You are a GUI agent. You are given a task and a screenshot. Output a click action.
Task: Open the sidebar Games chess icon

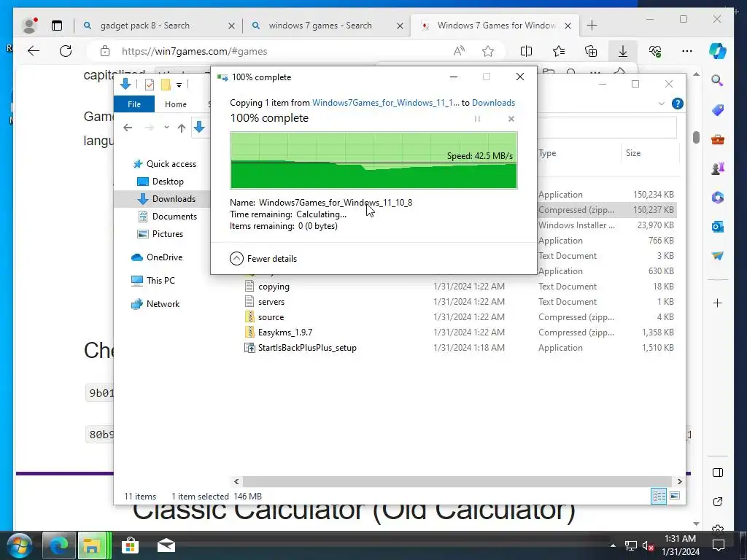718,168
